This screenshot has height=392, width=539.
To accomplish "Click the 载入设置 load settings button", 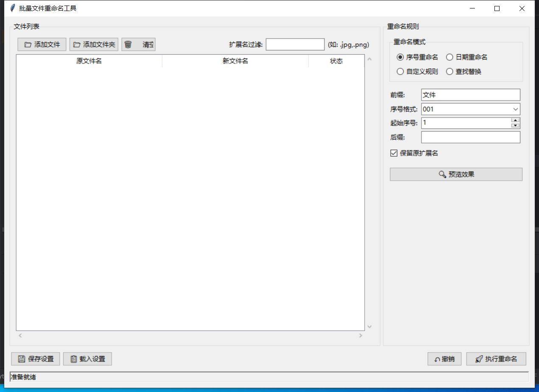I will coord(87,359).
